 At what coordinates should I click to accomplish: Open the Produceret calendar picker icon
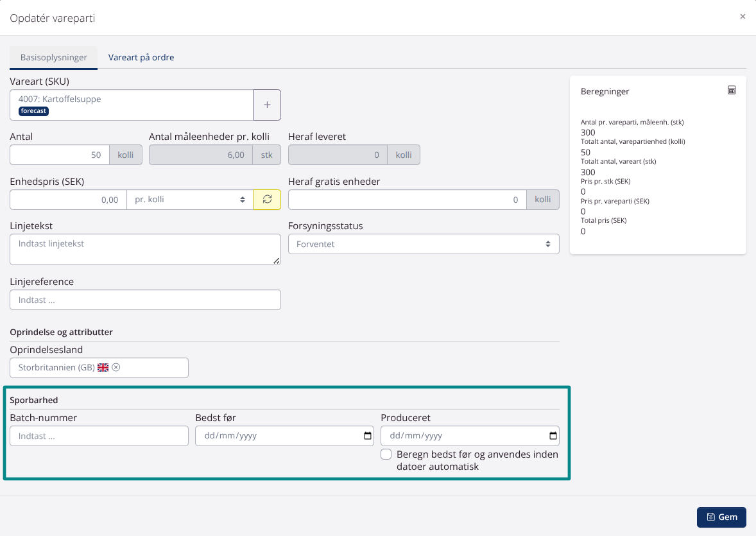click(553, 437)
